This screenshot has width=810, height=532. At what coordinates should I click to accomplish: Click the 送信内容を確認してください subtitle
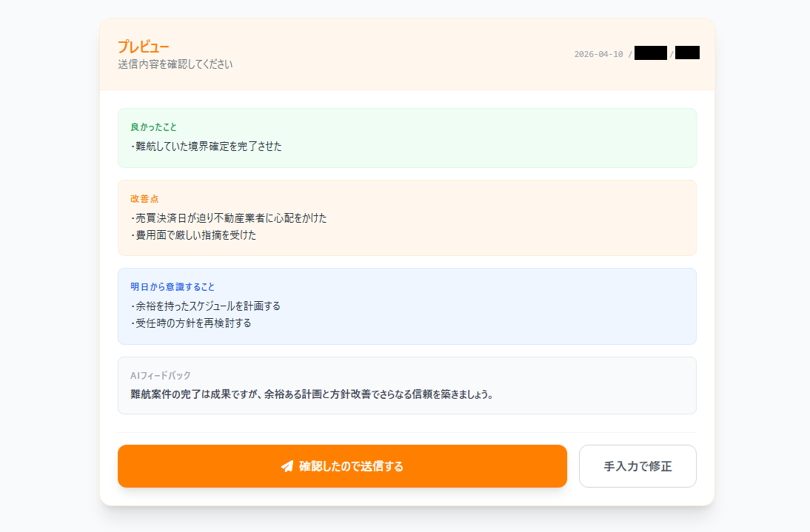click(x=175, y=64)
